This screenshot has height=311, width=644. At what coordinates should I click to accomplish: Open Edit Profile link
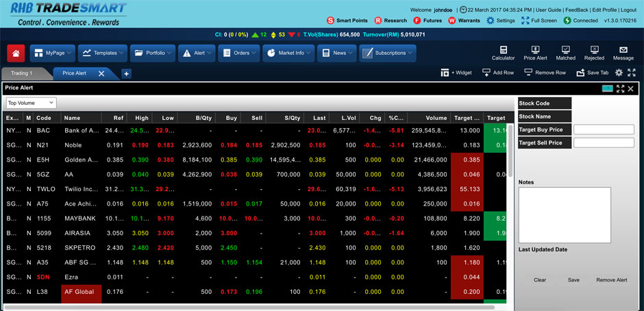pos(604,10)
